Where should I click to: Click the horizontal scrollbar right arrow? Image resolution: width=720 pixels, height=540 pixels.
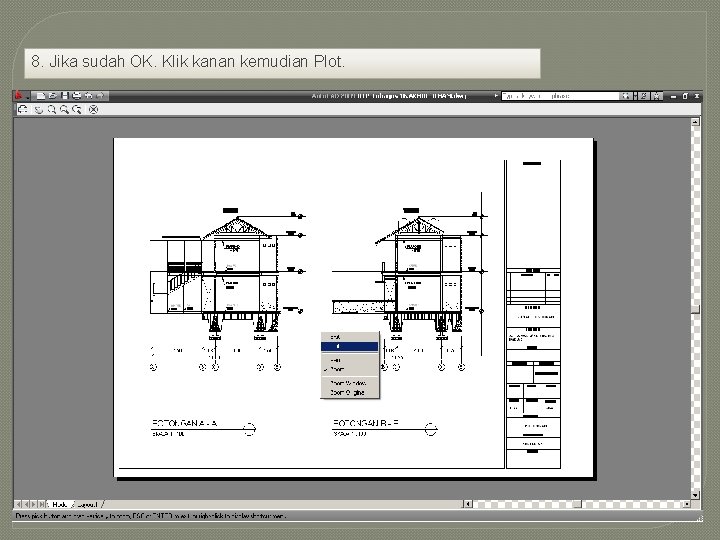686,504
